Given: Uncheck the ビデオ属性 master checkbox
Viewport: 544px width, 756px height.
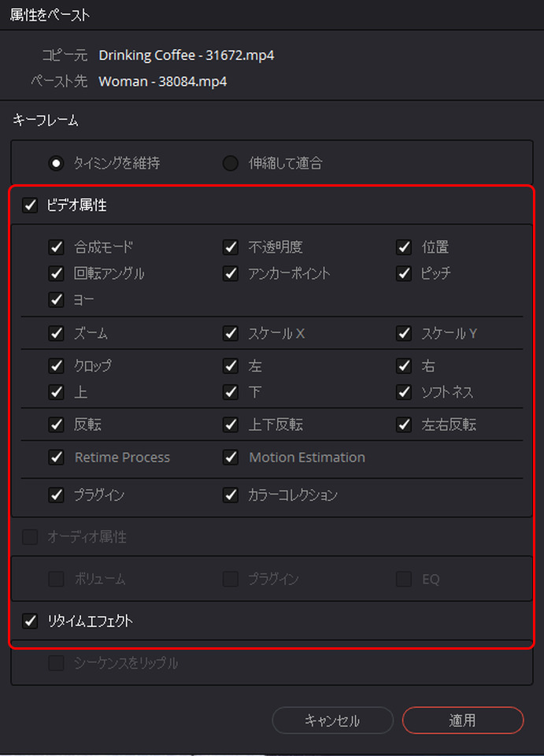Looking at the screenshot, I should pyautogui.click(x=30, y=206).
